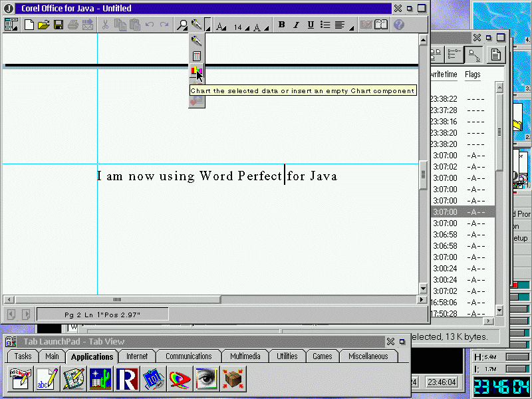The height and width of the screenshot is (399, 532).
Task: Click the 'Flags' column header in back window
Action: point(473,74)
